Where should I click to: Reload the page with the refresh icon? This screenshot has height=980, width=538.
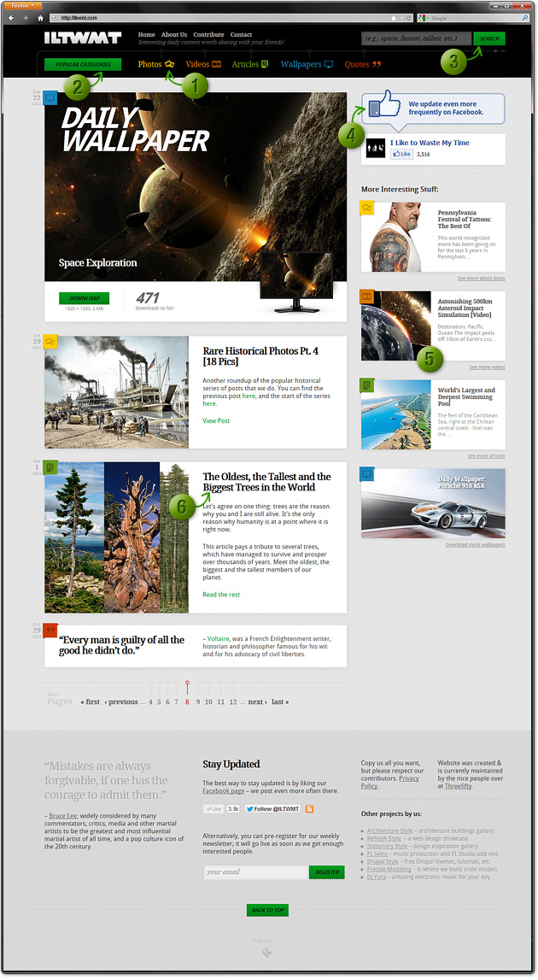[x=409, y=18]
